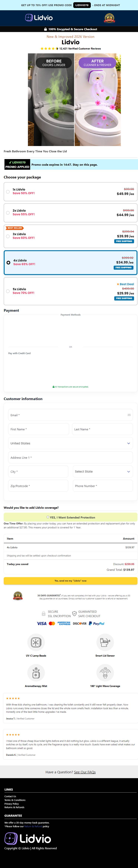138x868 pixels.
Task: Click the email envelope icon in Email field
Action: [129, 415]
